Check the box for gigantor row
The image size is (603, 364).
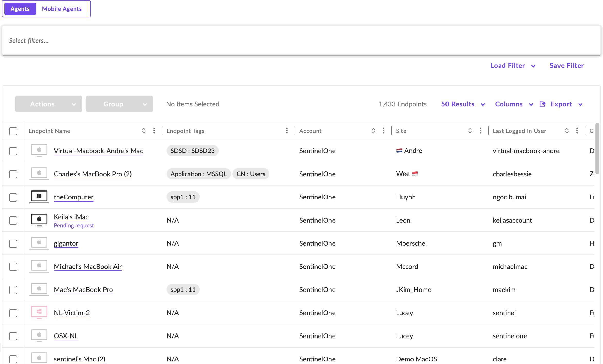(x=13, y=243)
